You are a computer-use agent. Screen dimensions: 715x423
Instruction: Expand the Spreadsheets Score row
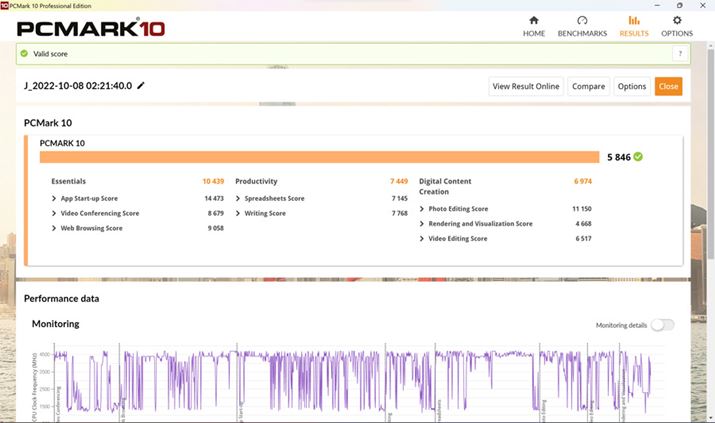coord(238,199)
